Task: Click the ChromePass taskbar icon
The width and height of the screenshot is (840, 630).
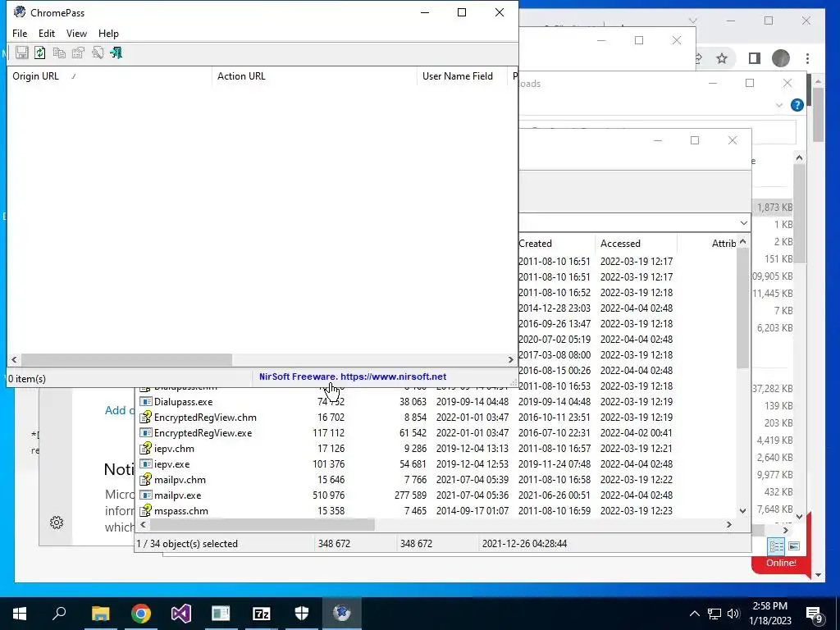Action: [x=342, y=614]
